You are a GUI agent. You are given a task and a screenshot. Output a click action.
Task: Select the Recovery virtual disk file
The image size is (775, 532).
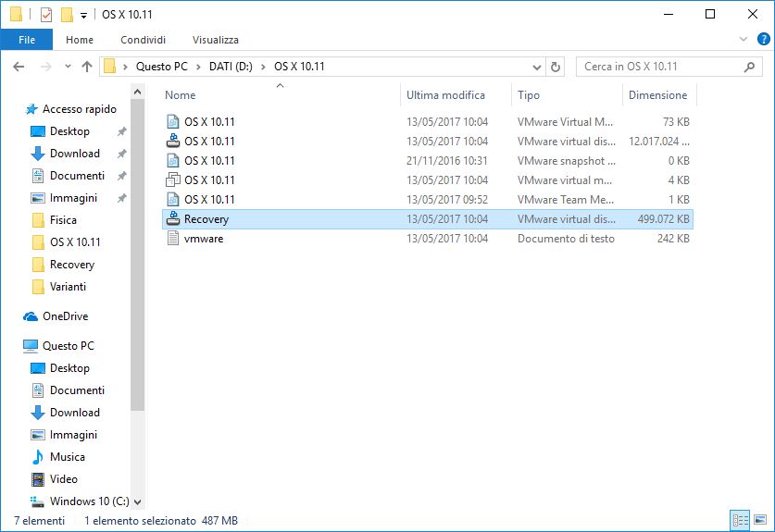(428, 219)
